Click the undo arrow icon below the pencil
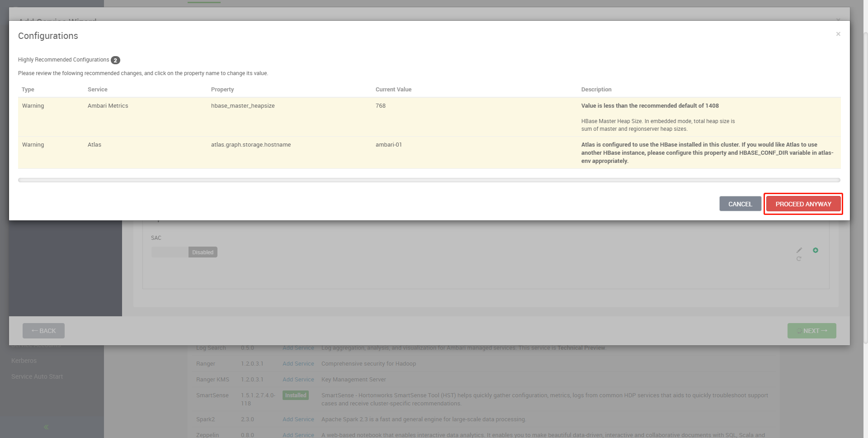This screenshot has width=868, height=438. pos(799,259)
